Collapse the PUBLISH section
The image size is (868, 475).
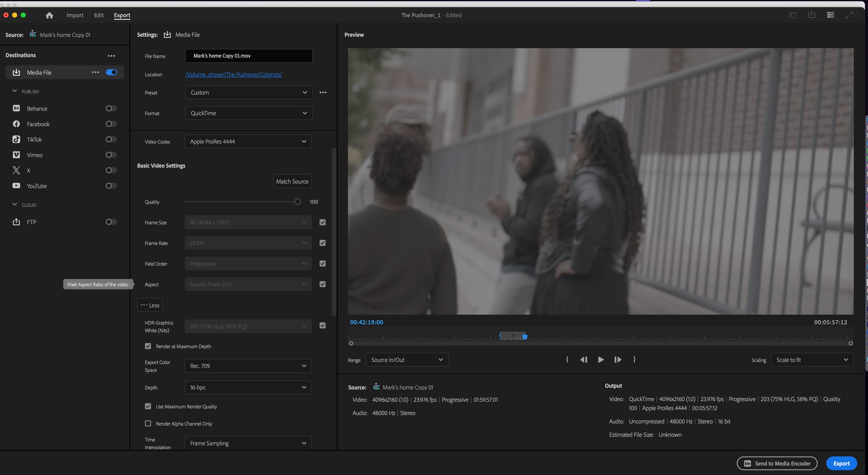pyautogui.click(x=14, y=91)
